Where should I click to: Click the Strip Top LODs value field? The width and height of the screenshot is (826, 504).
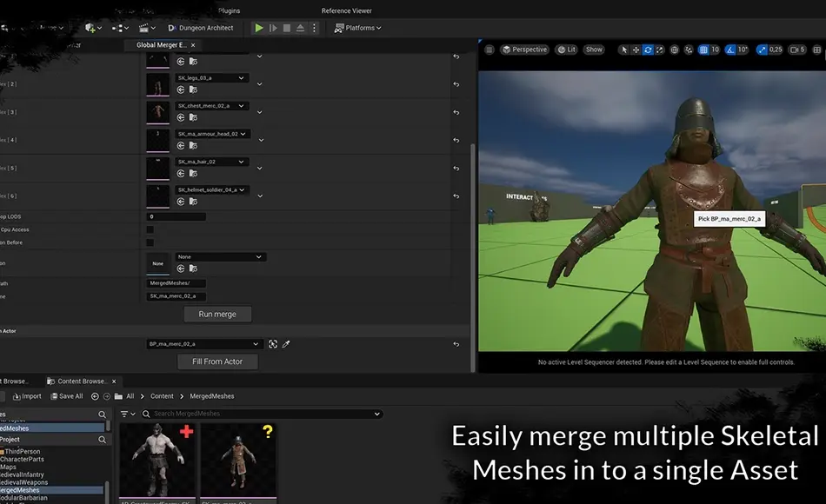pyautogui.click(x=176, y=216)
